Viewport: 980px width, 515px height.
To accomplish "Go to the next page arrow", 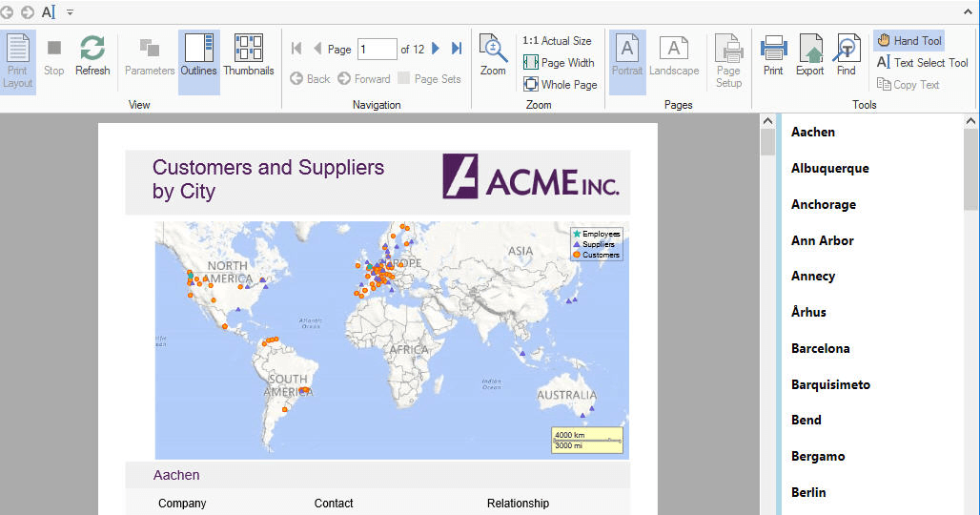I will (436, 49).
